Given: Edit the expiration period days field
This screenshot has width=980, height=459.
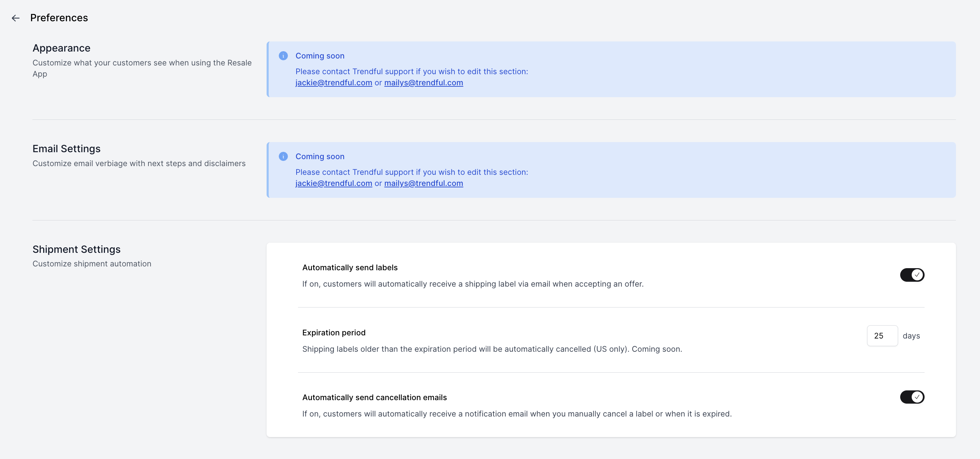Looking at the screenshot, I should [x=882, y=336].
